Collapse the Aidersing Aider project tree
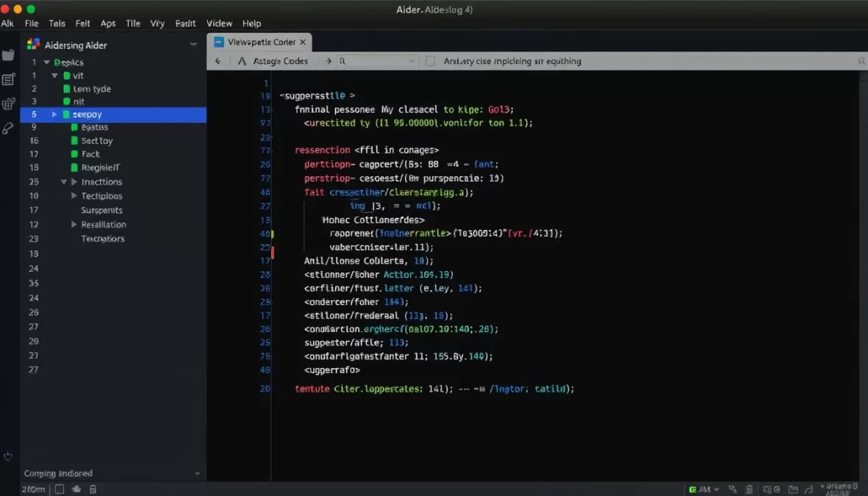The width and height of the screenshot is (868, 496). tap(193, 44)
